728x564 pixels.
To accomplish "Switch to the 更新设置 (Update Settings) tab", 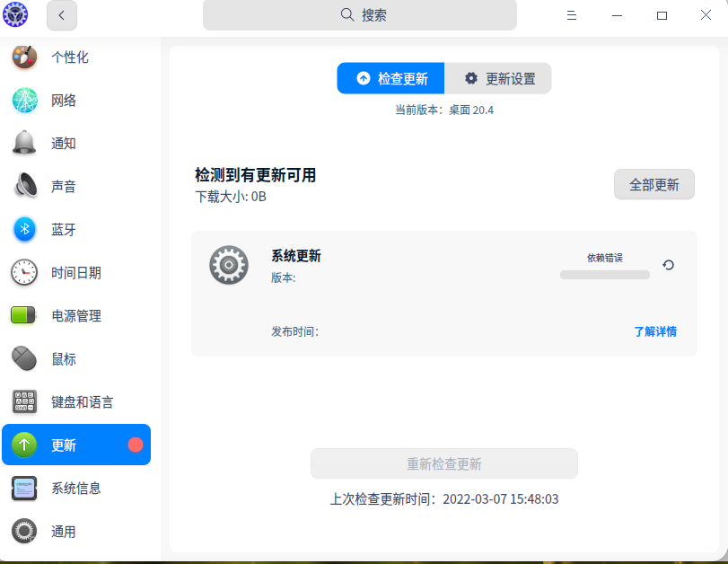I will (498, 78).
